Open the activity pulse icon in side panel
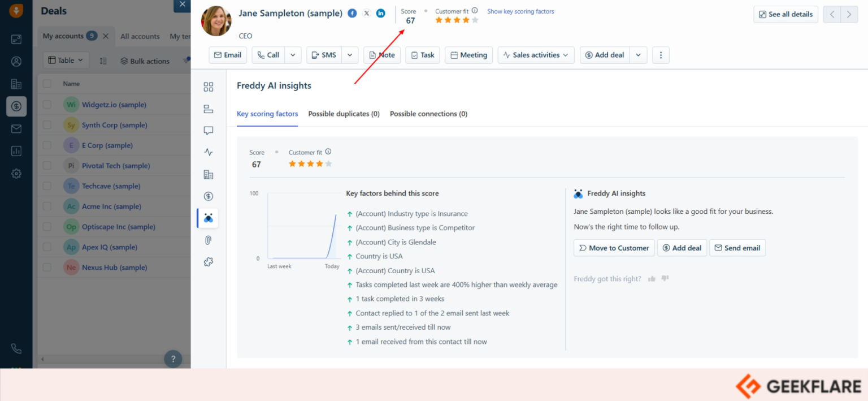Screen dimensions: 868x401 pos(209,152)
